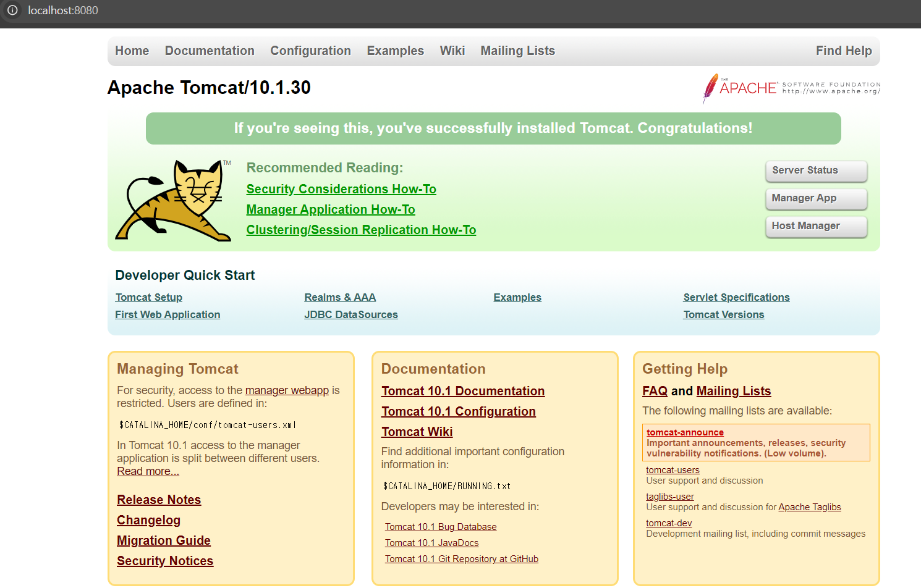The width and height of the screenshot is (921, 588).
Task: Open the tomcat-users mailing list link
Action: pos(673,470)
